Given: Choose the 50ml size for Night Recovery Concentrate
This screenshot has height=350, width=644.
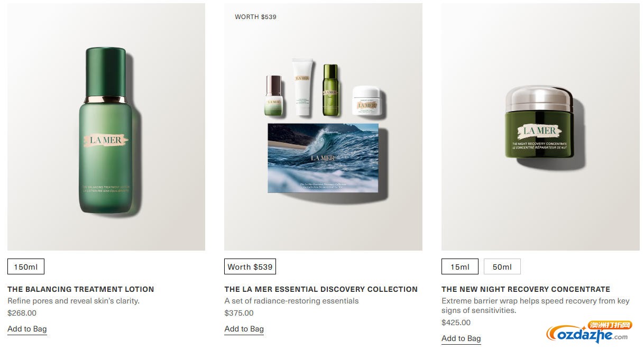Looking at the screenshot, I should click(502, 266).
